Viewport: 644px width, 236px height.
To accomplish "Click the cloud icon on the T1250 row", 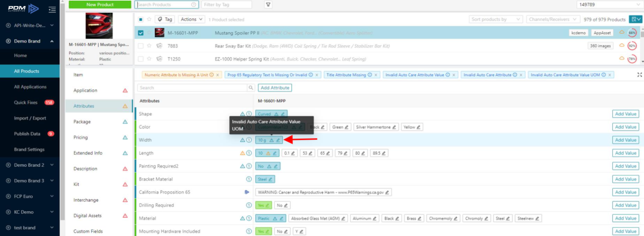I will point(621,59).
